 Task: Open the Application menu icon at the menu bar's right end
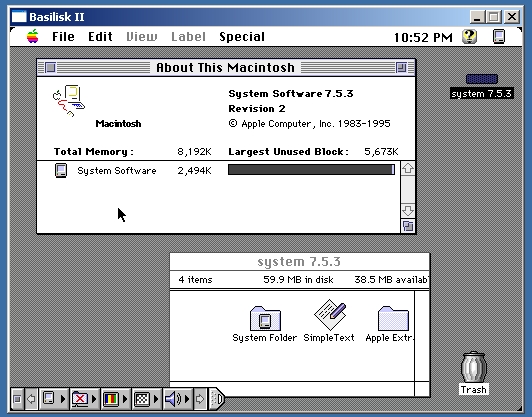[499, 36]
